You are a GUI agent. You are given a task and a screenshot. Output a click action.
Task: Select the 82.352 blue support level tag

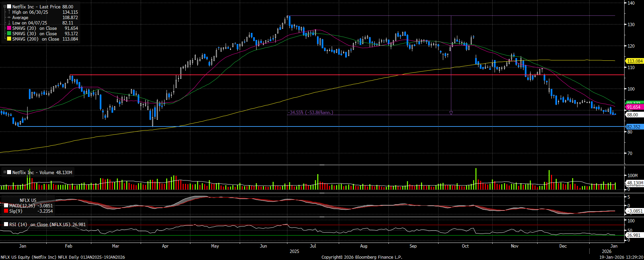pos(634,127)
